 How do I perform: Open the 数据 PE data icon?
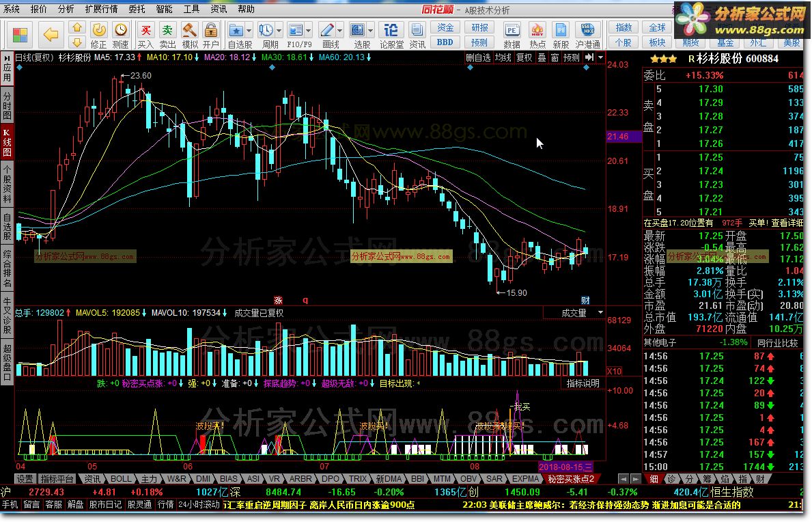pyautogui.click(x=512, y=30)
